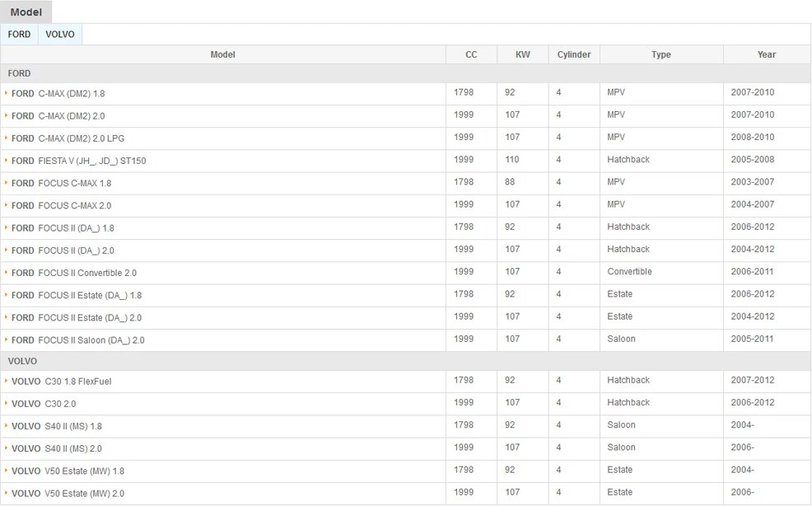
Task: Open FORD FOCUS II (DA_) 1.8 link
Action: (x=63, y=228)
